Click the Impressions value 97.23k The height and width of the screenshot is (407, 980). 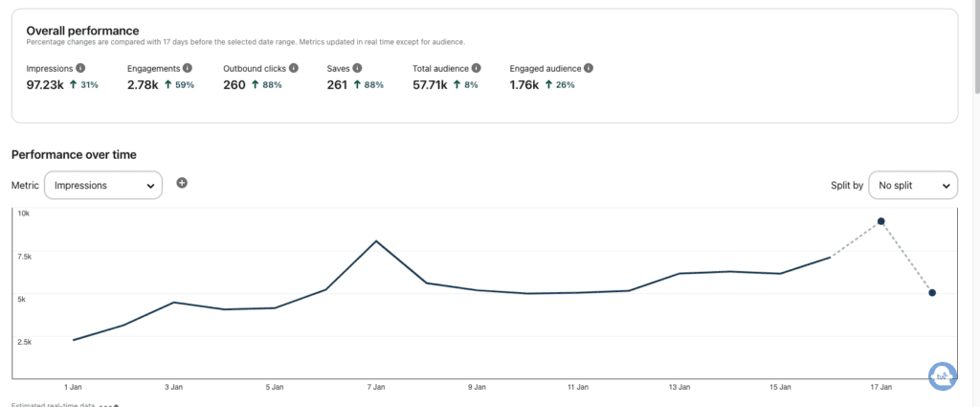tap(46, 85)
